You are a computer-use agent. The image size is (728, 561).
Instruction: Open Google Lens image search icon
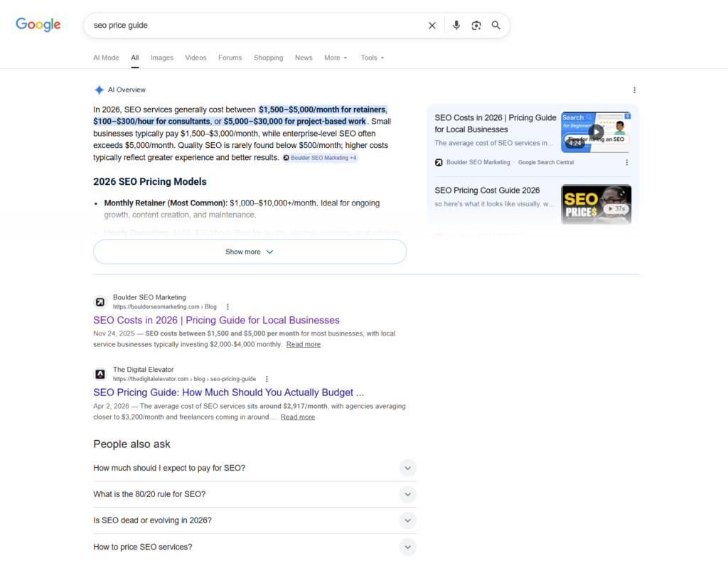(476, 26)
